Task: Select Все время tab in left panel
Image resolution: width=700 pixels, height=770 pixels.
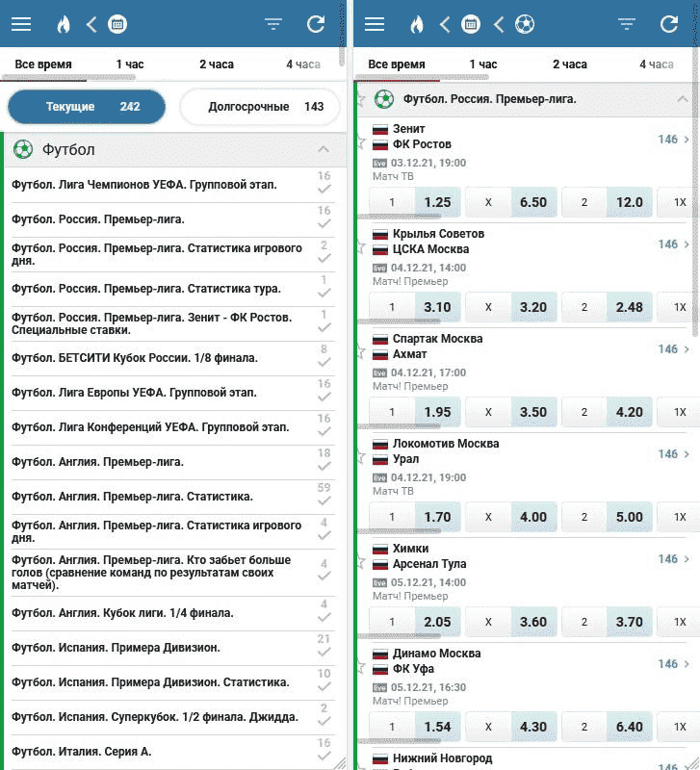Action: click(43, 64)
